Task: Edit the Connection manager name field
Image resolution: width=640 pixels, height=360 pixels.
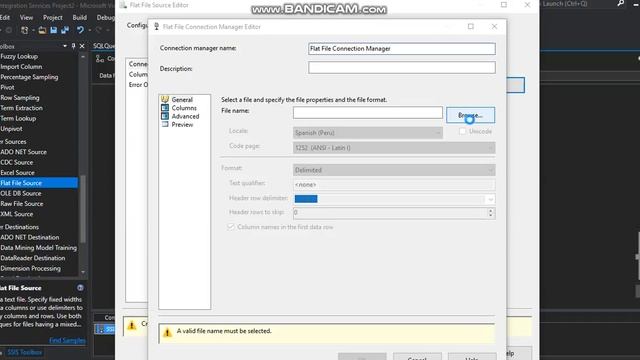Action: (x=402, y=49)
